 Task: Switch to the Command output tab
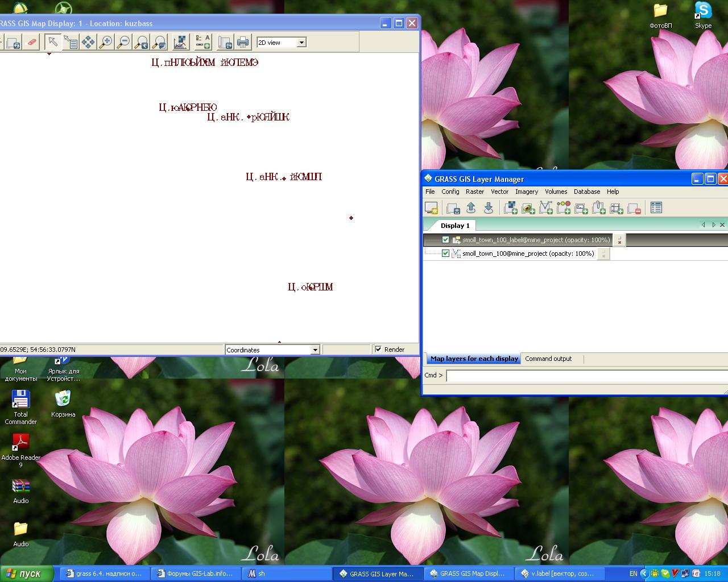pos(548,359)
